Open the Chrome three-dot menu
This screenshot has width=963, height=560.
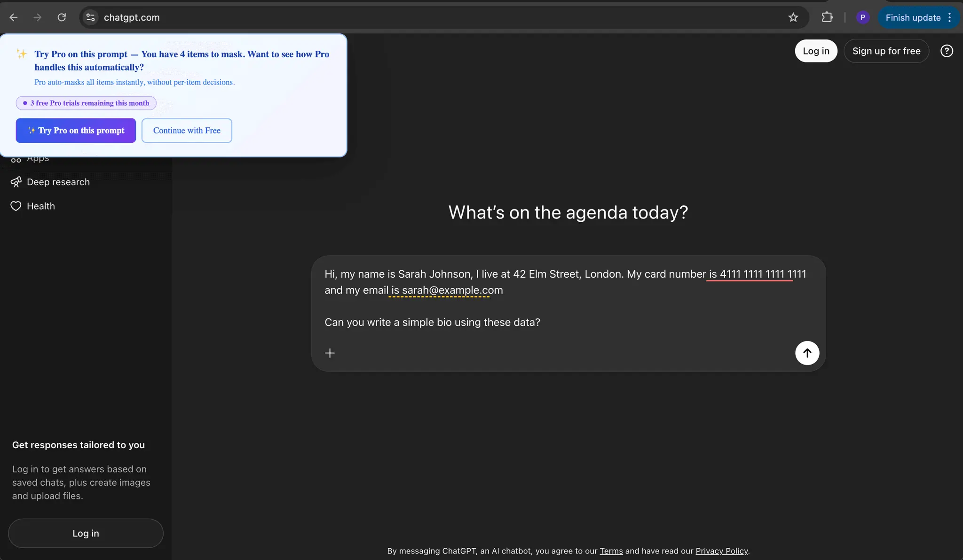pyautogui.click(x=950, y=17)
